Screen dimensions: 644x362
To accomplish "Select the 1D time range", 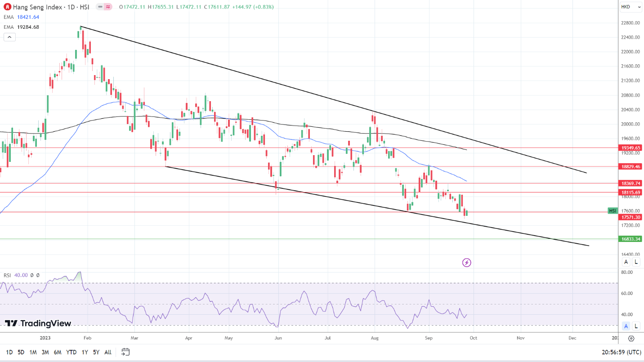I will (x=9, y=352).
